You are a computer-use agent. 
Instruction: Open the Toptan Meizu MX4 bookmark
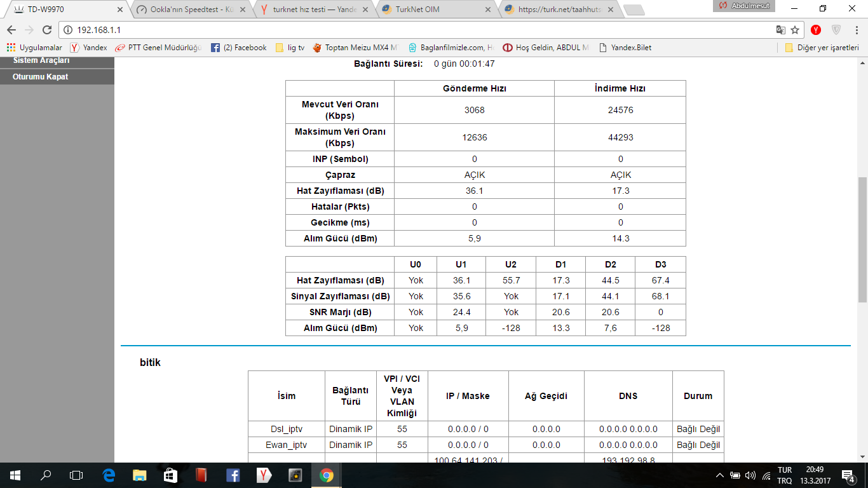356,48
